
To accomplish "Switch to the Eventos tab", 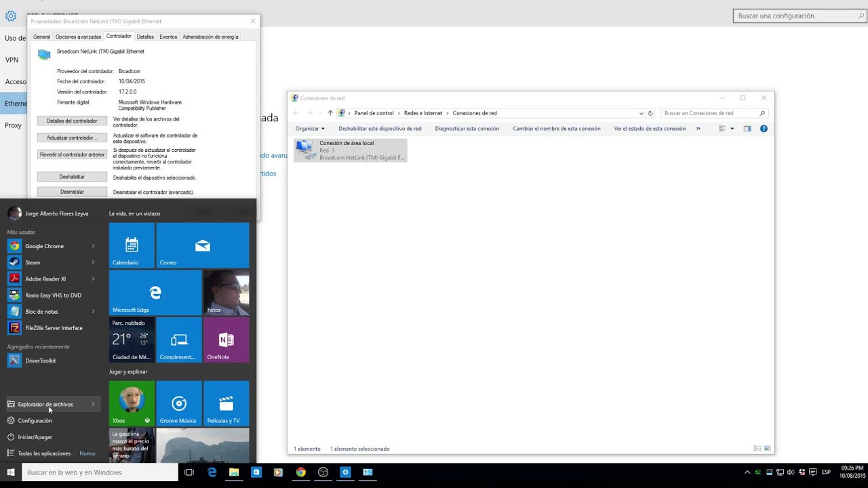I will [168, 37].
